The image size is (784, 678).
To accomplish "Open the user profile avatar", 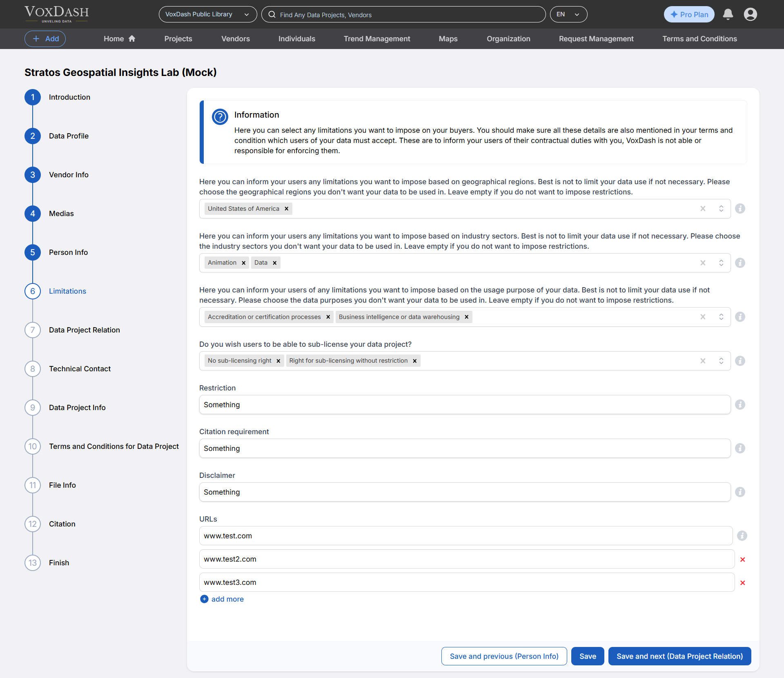I will (x=750, y=14).
